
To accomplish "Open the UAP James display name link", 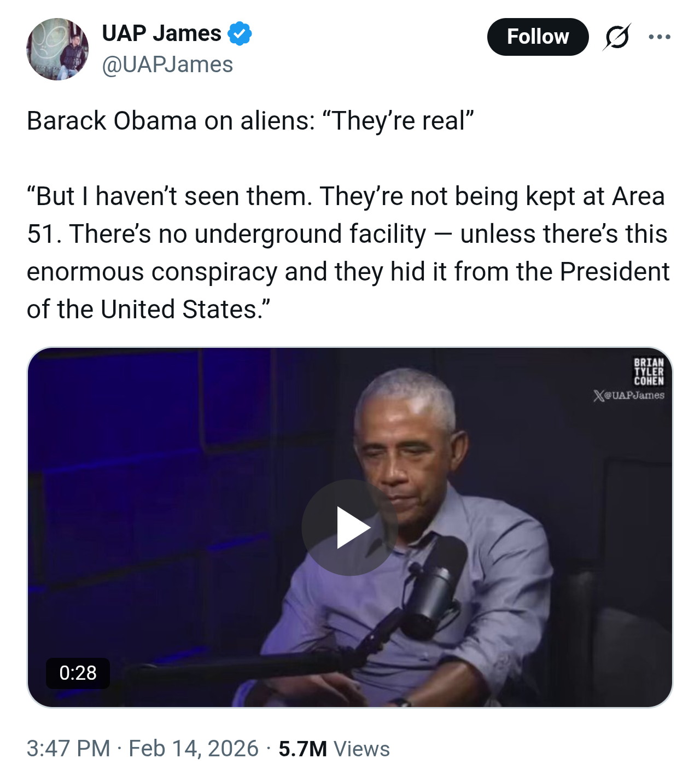I will 162,33.
